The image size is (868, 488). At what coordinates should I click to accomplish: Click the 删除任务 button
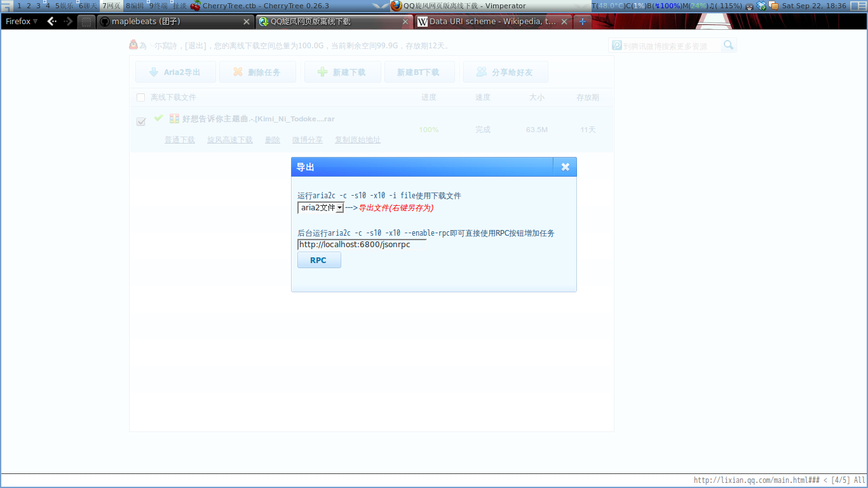click(x=257, y=72)
